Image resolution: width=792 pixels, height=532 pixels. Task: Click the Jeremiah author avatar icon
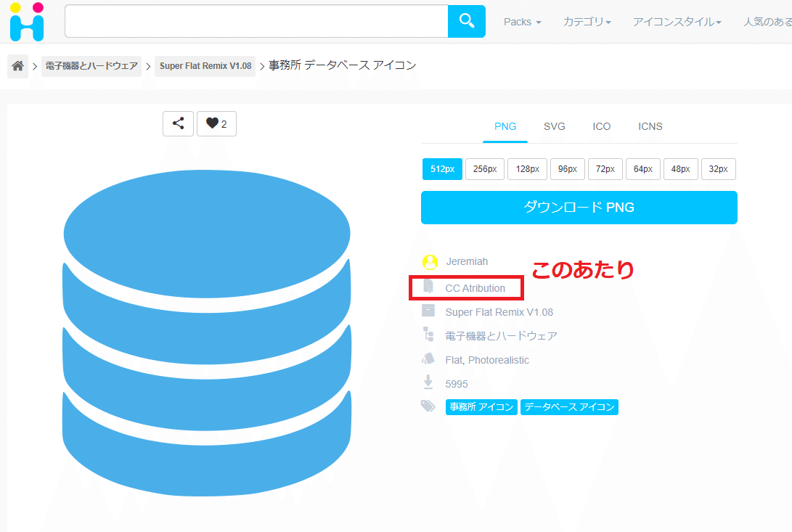430,262
